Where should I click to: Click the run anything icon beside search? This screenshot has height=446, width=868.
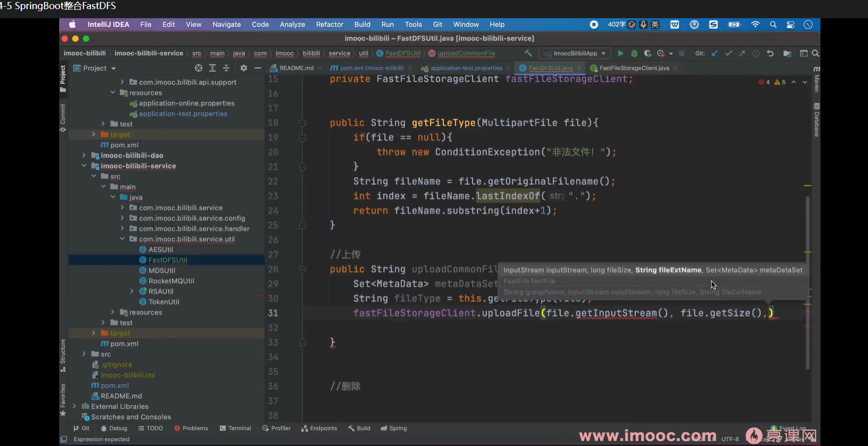[803, 53]
